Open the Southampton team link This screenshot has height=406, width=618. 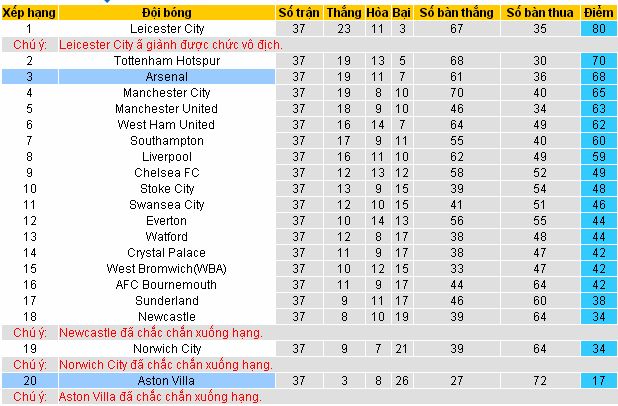coord(166,141)
